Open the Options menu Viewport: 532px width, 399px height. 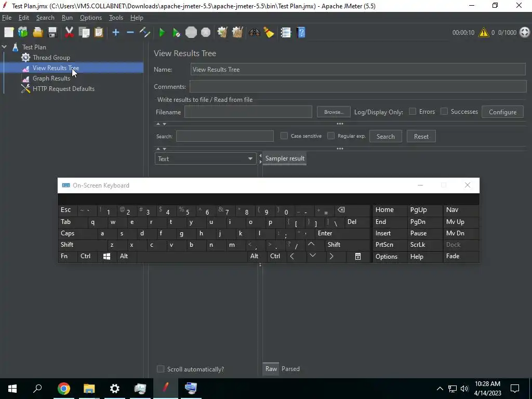point(90,18)
